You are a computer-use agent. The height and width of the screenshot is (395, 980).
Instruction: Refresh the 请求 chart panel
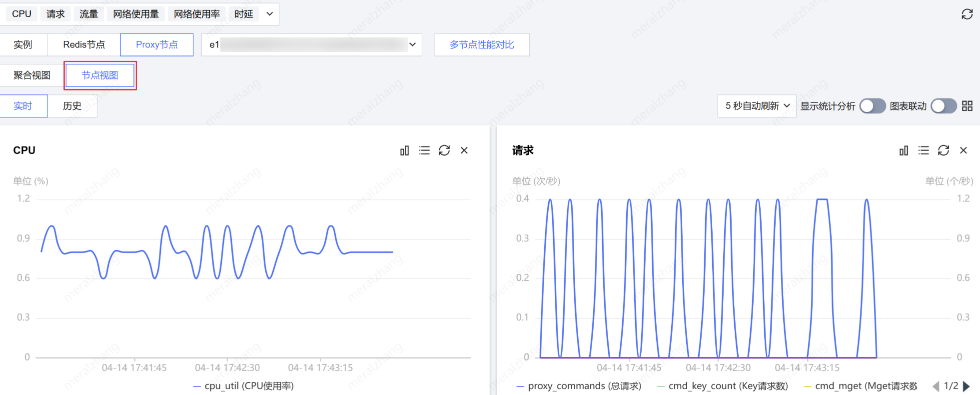[x=944, y=150]
